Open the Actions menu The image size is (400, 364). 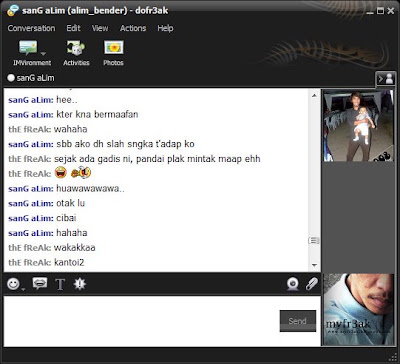133,28
